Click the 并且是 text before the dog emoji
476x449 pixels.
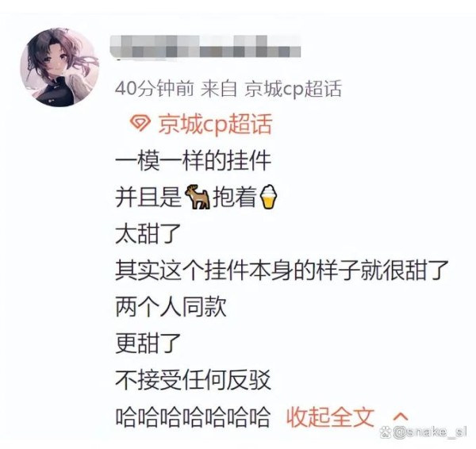(x=148, y=197)
